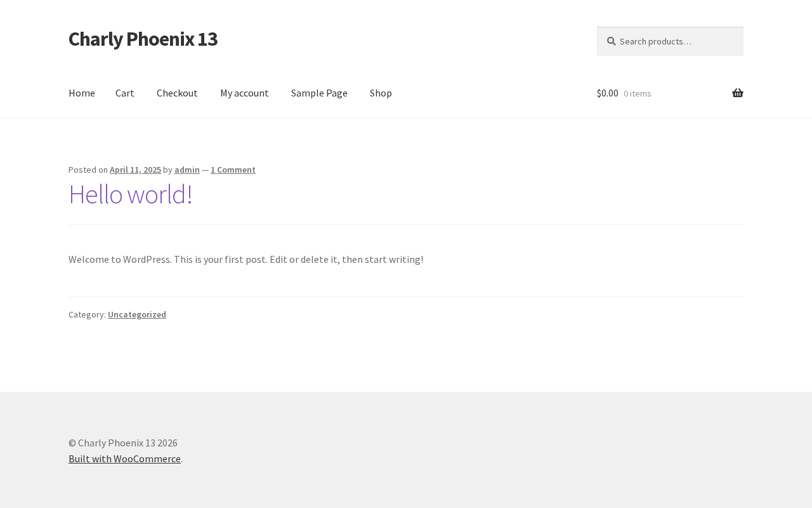The width and height of the screenshot is (812, 508).
Task: Click the April 11, 2025 date link
Action: [x=135, y=170]
